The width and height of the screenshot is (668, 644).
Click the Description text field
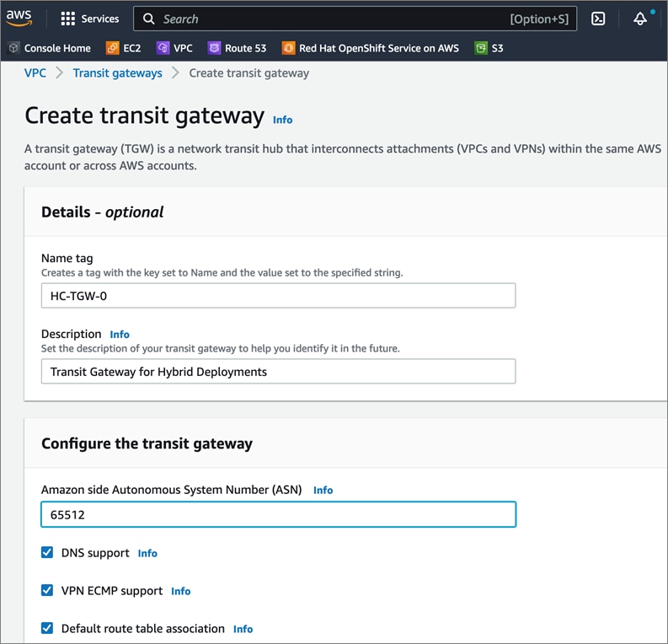click(x=278, y=371)
